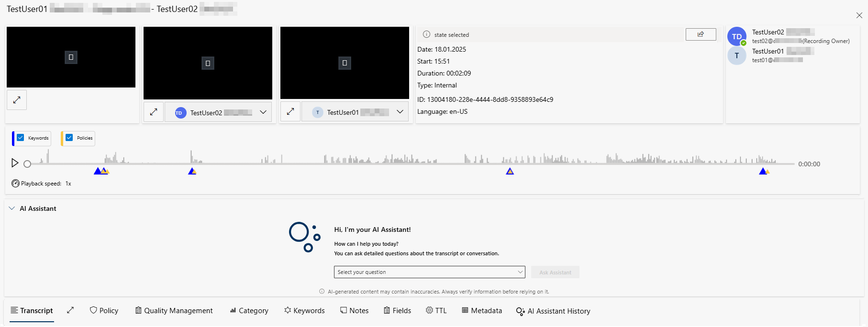Click the TD avatar of TestUser02
This screenshot has width=868, height=327.
point(737,36)
